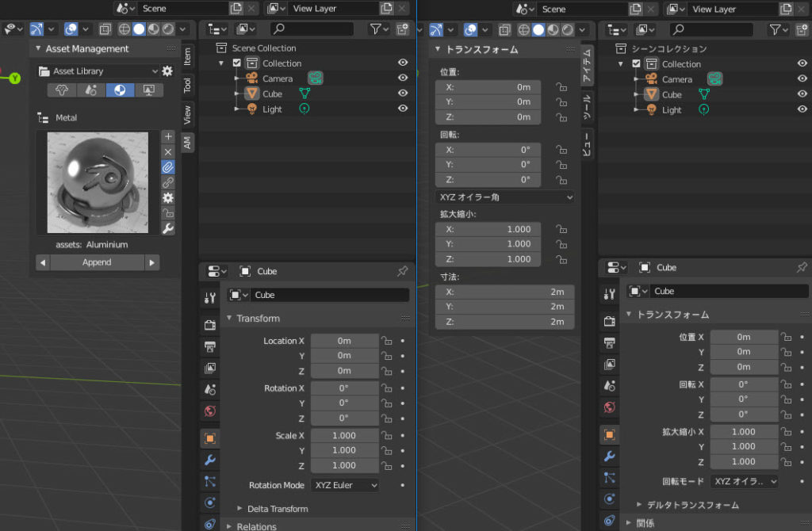Viewport: 812px width, 531px height.
Task: Collapse the Collection tree in the outliner
Action: tap(221, 63)
